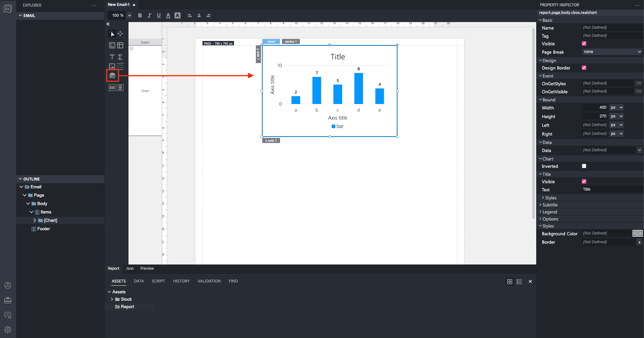Screen dimensions: 644x338
Task: Select the x axis 1 label
Action: pyautogui.click(x=271, y=141)
